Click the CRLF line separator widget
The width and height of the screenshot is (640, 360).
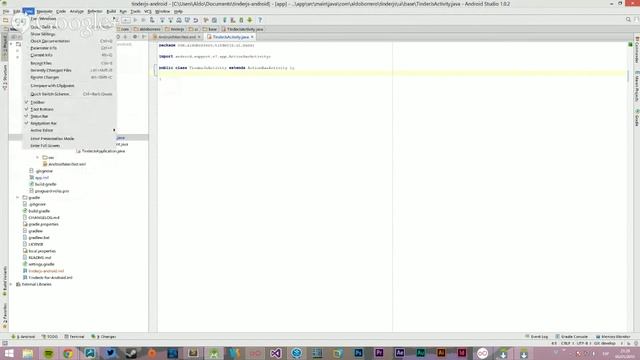point(567,343)
